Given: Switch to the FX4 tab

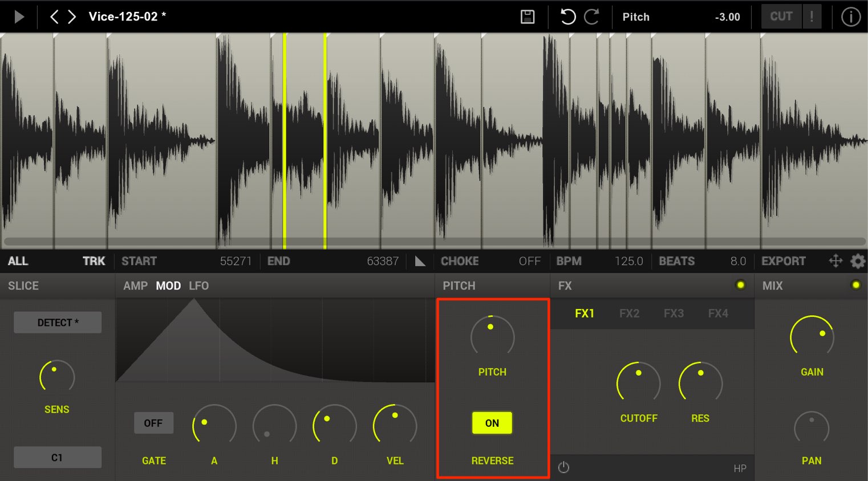Looking at the screenshot, I should 718,313.
